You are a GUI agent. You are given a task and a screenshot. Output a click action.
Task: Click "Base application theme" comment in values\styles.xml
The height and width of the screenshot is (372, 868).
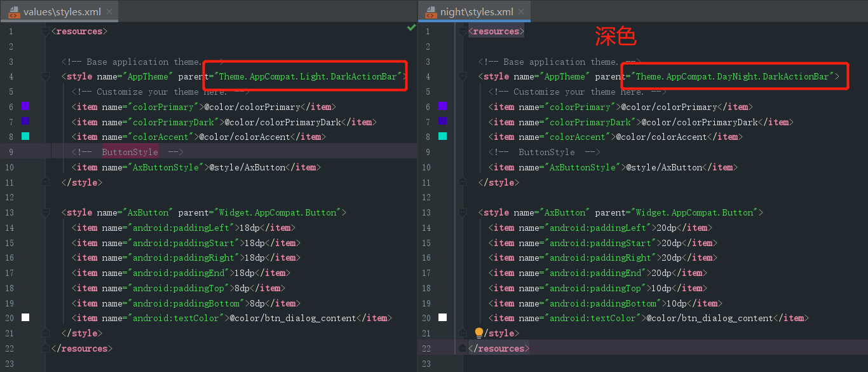click(x=143, y=62)
